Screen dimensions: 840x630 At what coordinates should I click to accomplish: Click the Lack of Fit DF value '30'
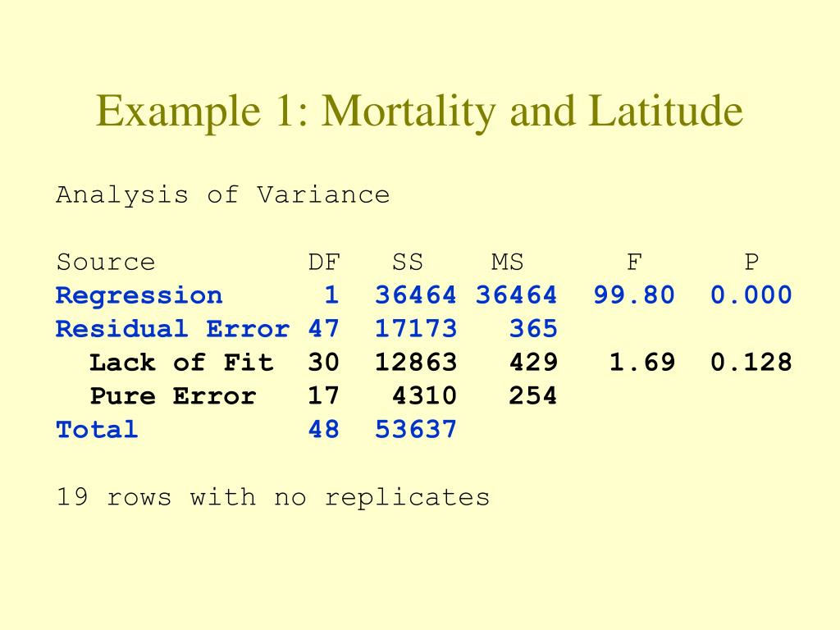point(323,363)
